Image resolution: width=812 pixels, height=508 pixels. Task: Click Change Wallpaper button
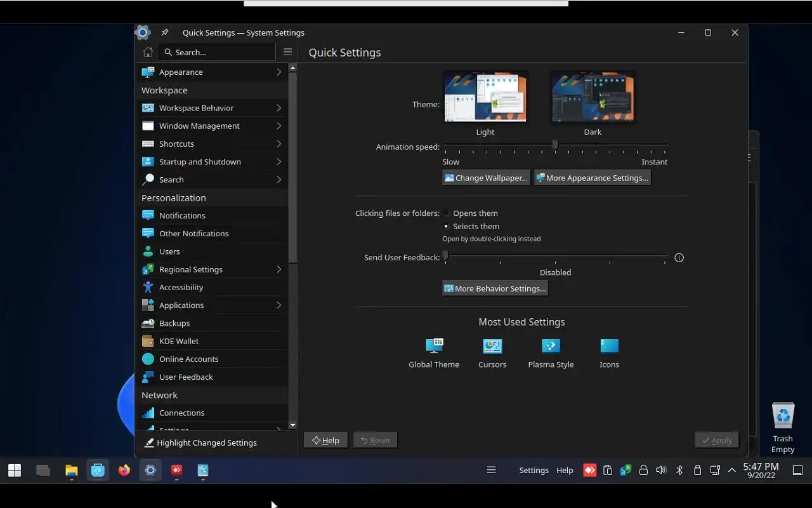tap(486, 178)
